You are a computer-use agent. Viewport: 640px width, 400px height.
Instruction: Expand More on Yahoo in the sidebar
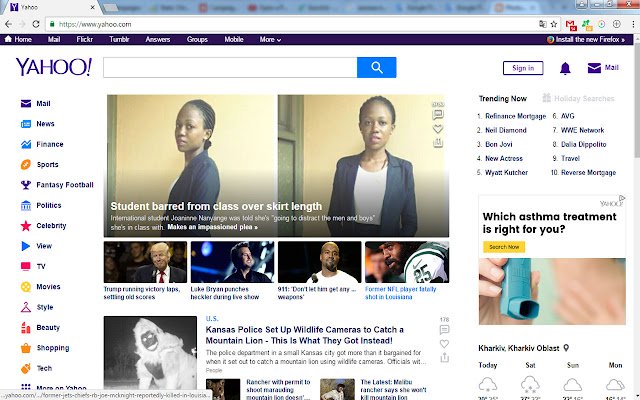(60, 388)
